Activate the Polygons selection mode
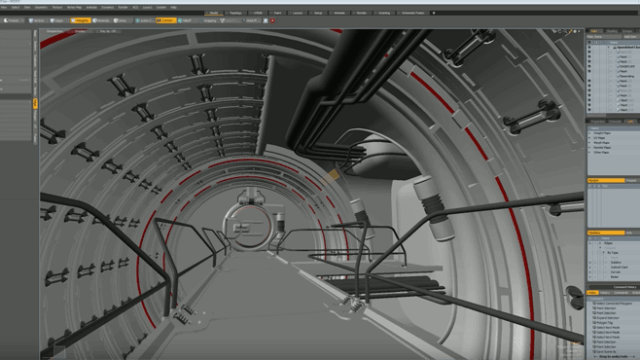Screen dimensions: 640x360 tap(80, 20)
